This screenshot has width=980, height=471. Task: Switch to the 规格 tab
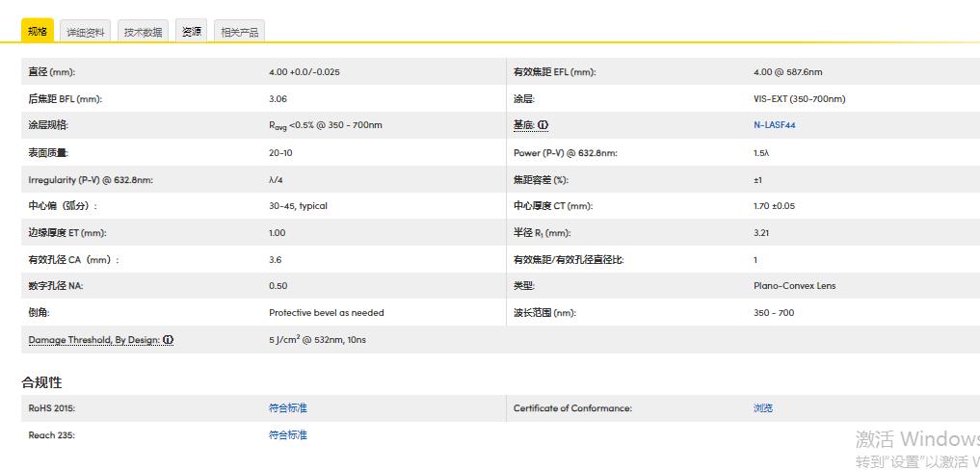click(x=38, y=31)
